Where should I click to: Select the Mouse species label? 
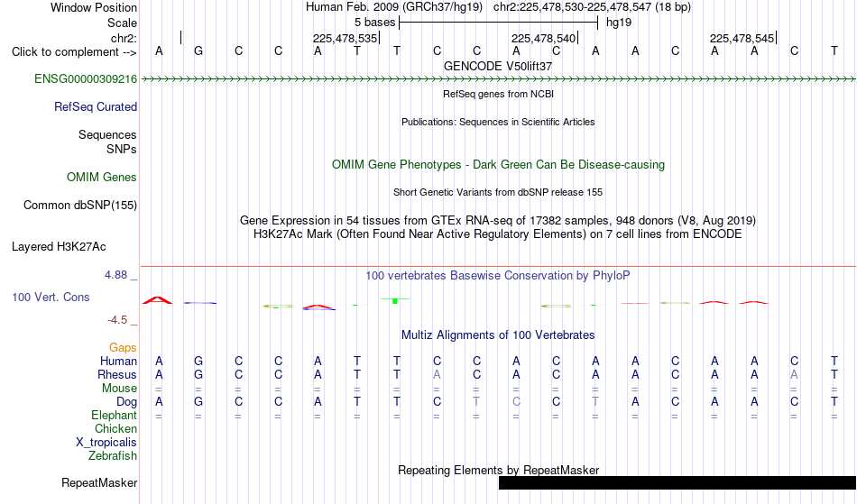[120, 389]
